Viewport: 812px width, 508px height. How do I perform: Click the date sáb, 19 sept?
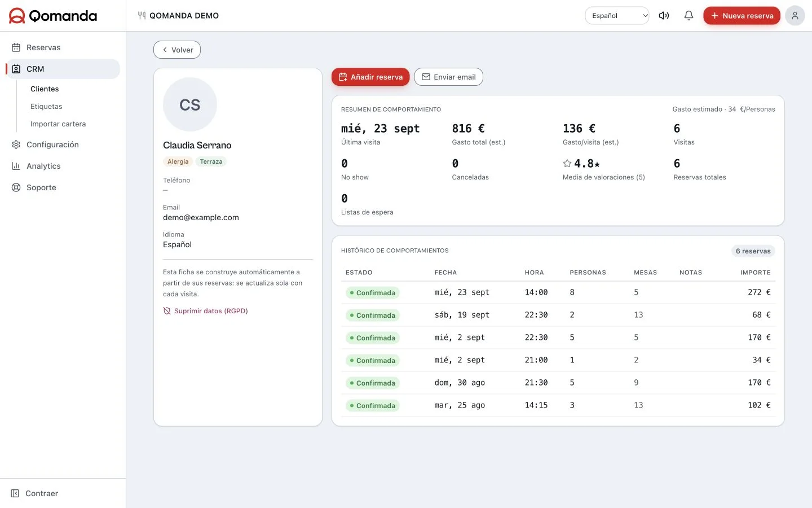(462, 315)
